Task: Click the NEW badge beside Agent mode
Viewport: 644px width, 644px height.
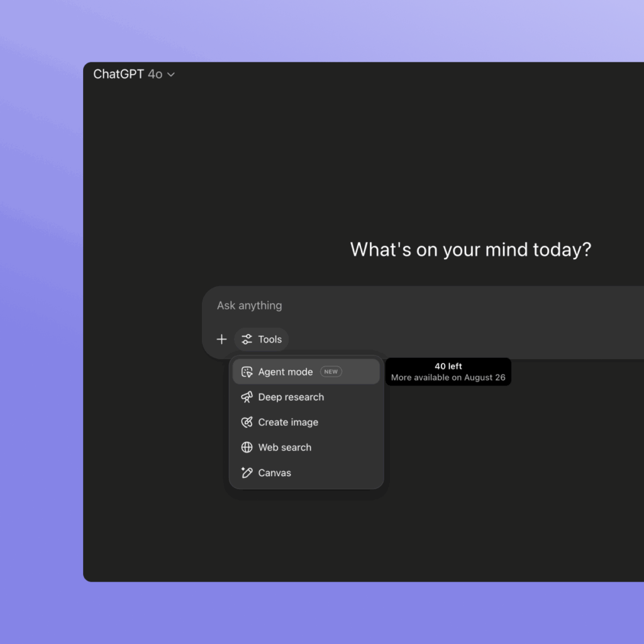Action: tap(331, 372)
